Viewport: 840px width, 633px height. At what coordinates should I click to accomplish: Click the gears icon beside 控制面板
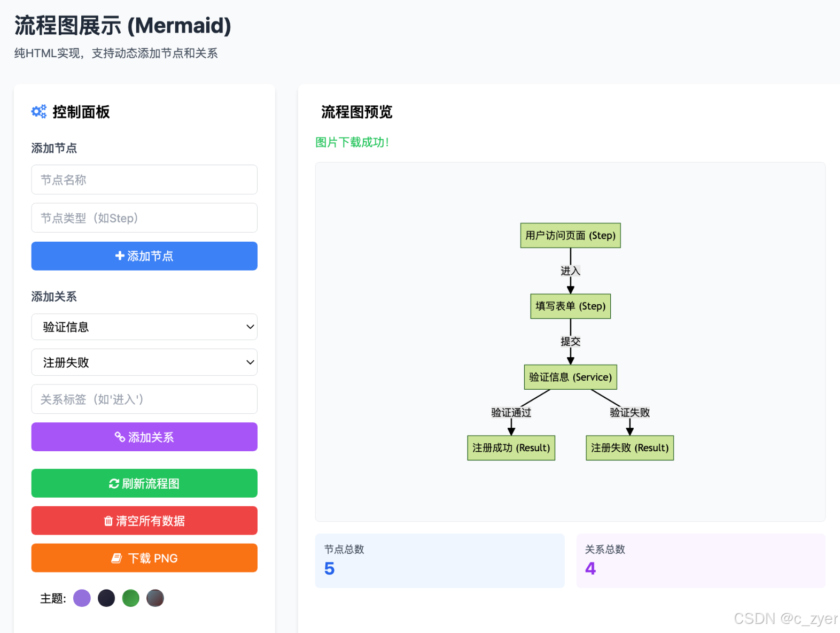(x=39, y=111)
